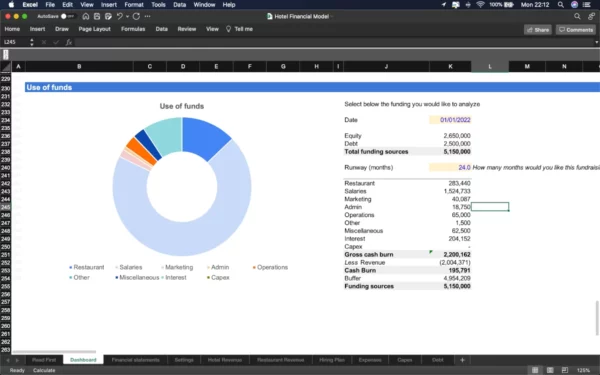This screenshot has height=375, width=600.
Task: Click the Home icon in title bar
Action: click(x=86, y=16)
